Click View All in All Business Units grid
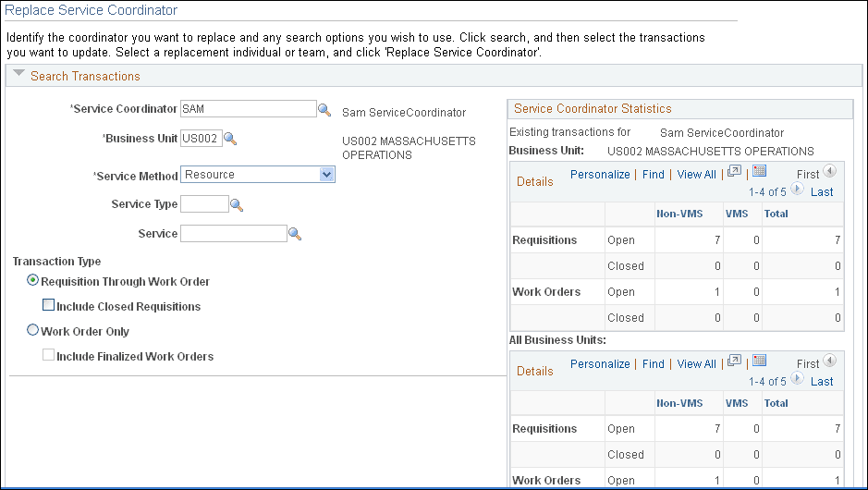The width and height of the screenshot is (868, 490). [x=696, y=363]
